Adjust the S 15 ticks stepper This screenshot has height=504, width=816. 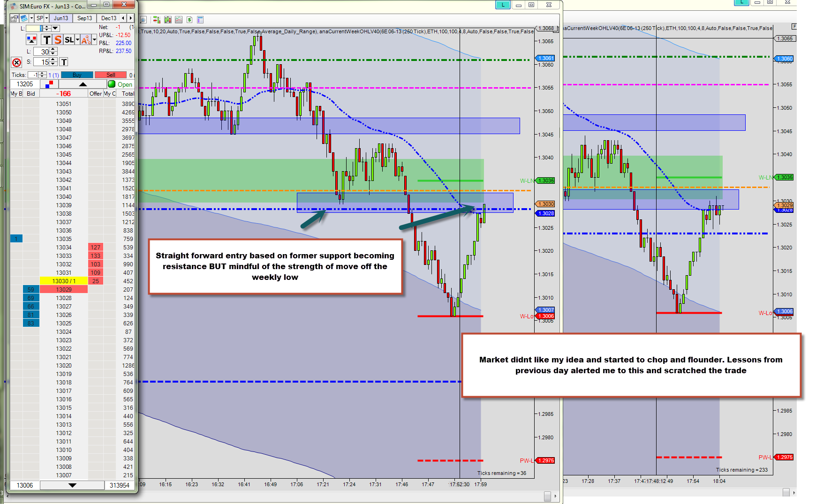coord(53,62)
